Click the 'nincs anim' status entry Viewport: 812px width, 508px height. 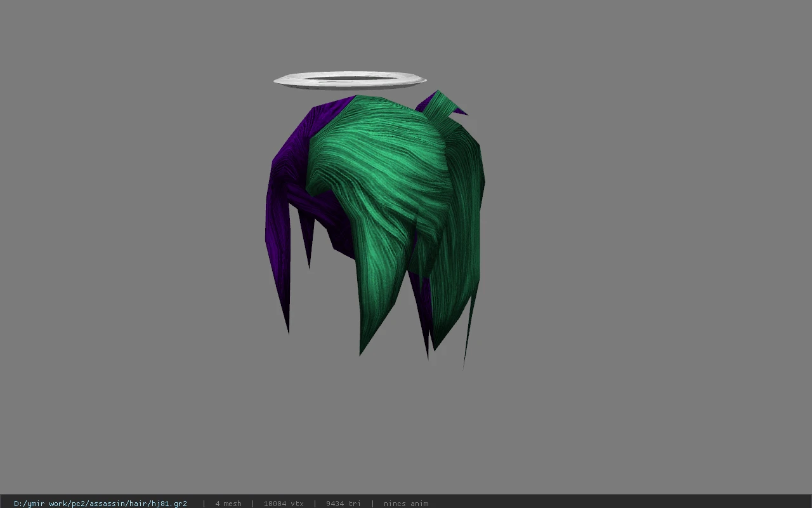pos(406,504)
